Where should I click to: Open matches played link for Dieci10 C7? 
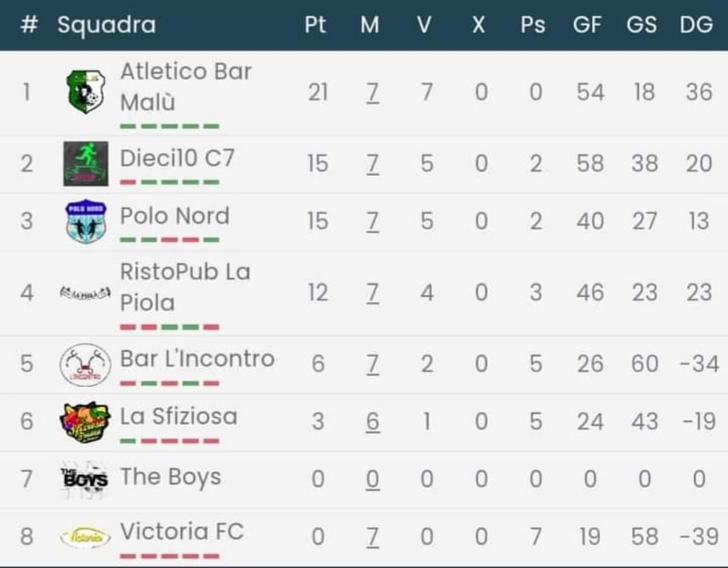(372, 163)
